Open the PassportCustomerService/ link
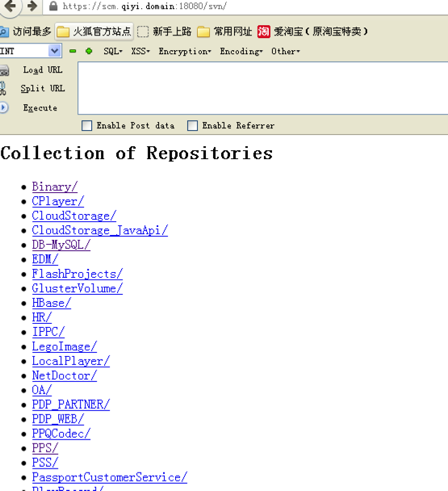Screen dimensions: 448x491 pyautogui.click(x=110, y=477)
